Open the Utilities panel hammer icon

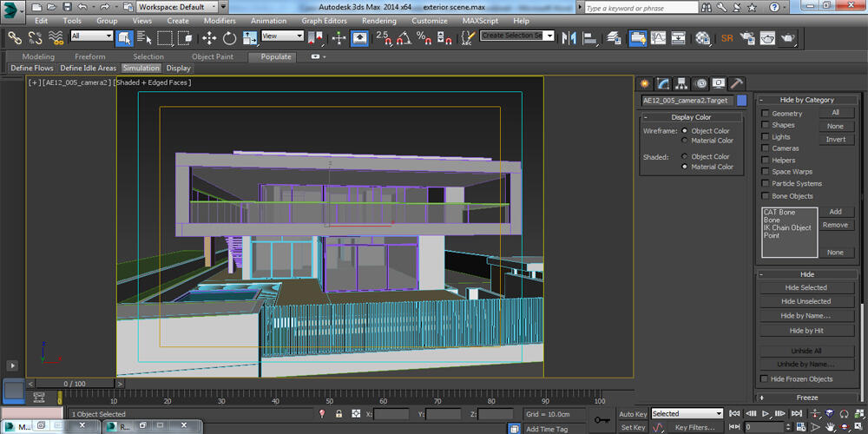[x=737, y=83]
